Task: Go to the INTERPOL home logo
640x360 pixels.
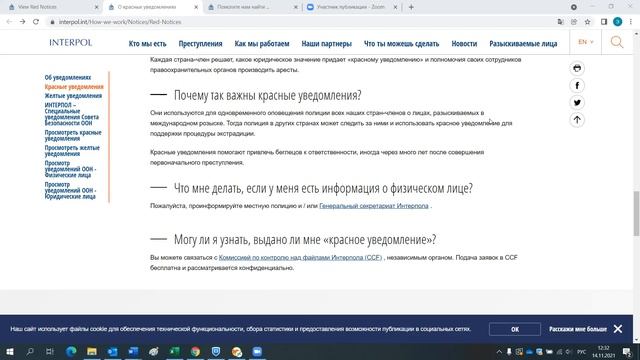Action: 71,42
